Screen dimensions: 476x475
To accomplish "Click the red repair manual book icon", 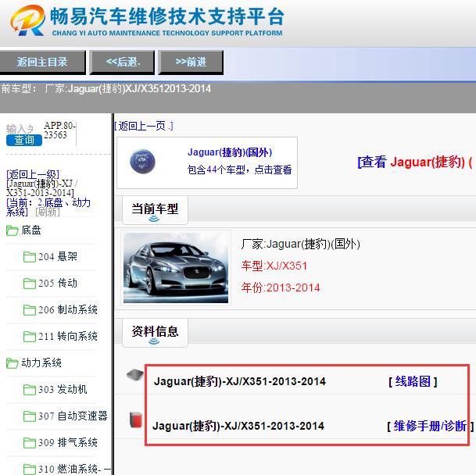I will (136, 420).
